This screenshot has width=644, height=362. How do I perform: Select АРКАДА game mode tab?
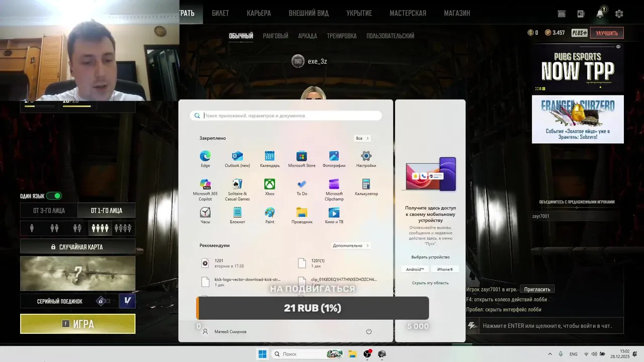click(x=307, y=36)
